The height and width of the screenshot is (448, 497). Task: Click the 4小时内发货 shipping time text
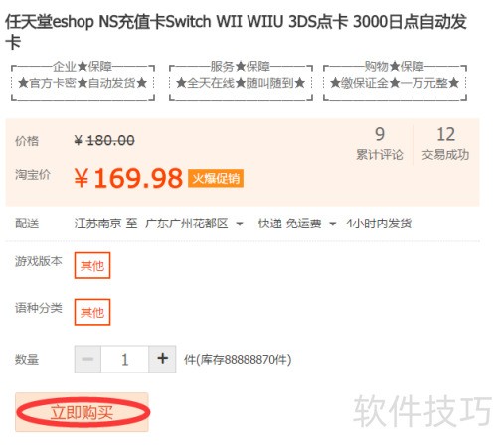point(379,224)
